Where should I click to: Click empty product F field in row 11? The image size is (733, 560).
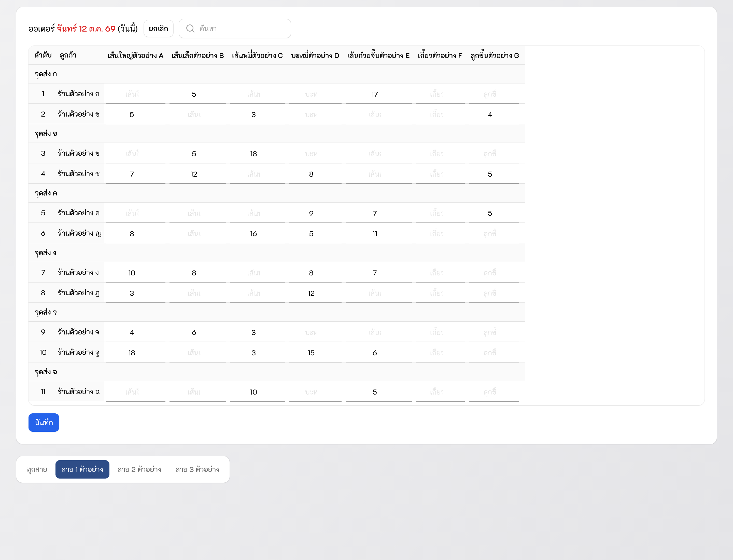point(440,392)
